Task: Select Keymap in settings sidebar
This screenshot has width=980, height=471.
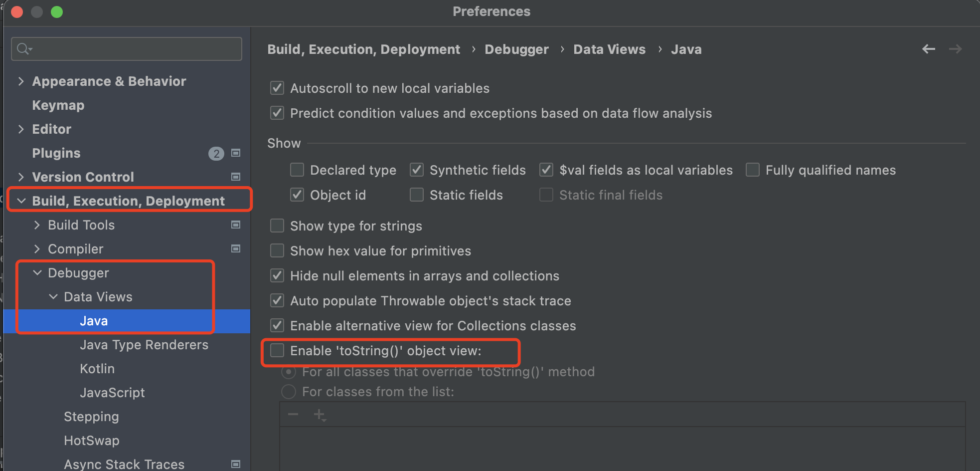Action: (58, 105)
